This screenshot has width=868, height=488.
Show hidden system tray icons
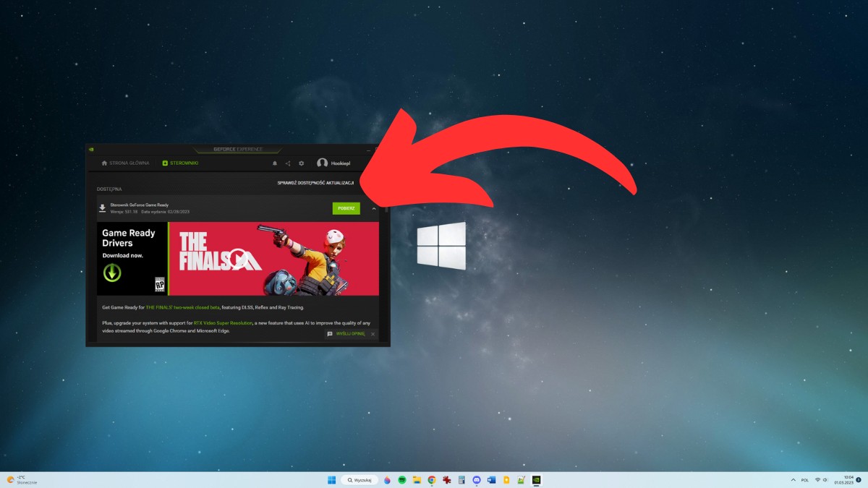(793, 480)
